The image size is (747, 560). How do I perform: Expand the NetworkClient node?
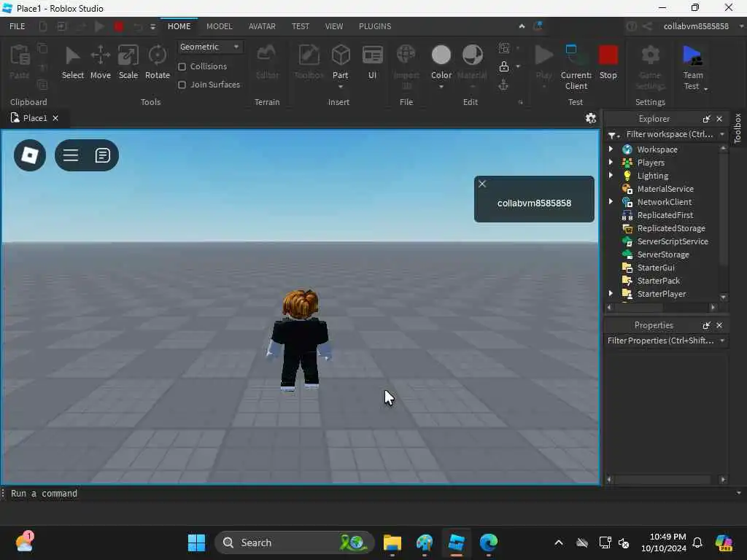click(x=611, y=201)
